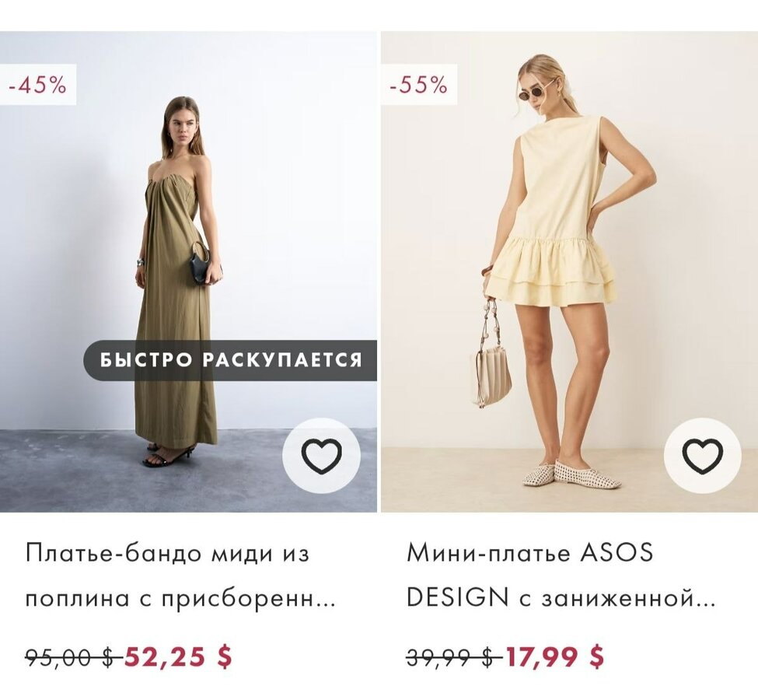Click the beige pleated bag in the right photo

tap(491, 373)
